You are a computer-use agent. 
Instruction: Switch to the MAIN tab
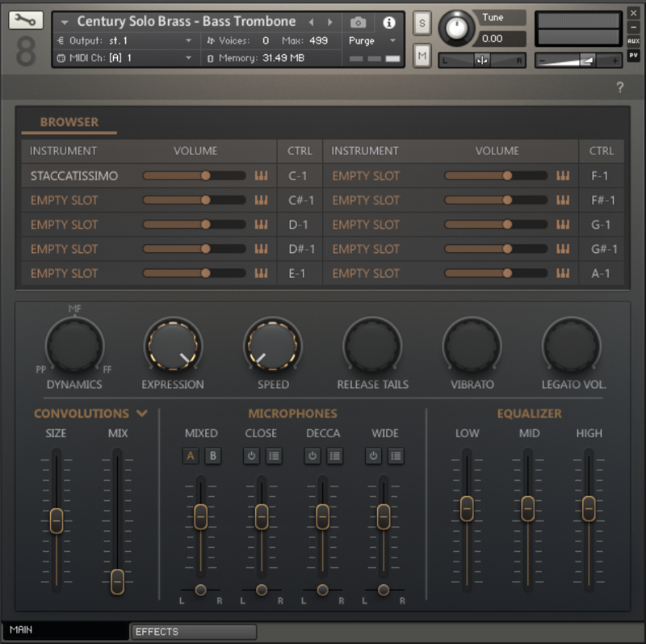click(65, 630)
